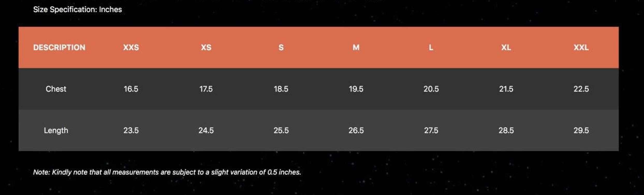Screen dimensions: 644x195
Task: Click the measurement variation note text
Action: 167,172
